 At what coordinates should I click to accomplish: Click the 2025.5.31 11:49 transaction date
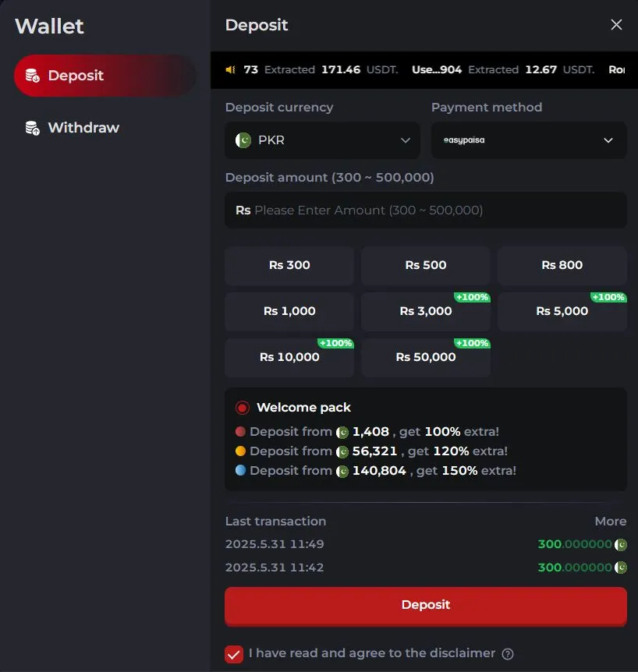click(275, 544)
